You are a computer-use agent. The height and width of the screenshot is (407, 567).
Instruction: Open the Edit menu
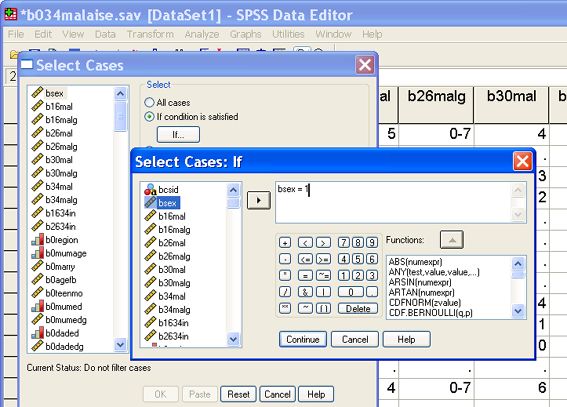click(43, 34)
